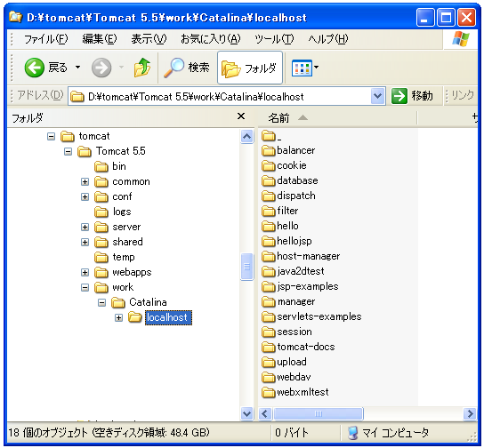Select the tomcat-docs folder icon
Screen dimensions: 484x448
268,347
